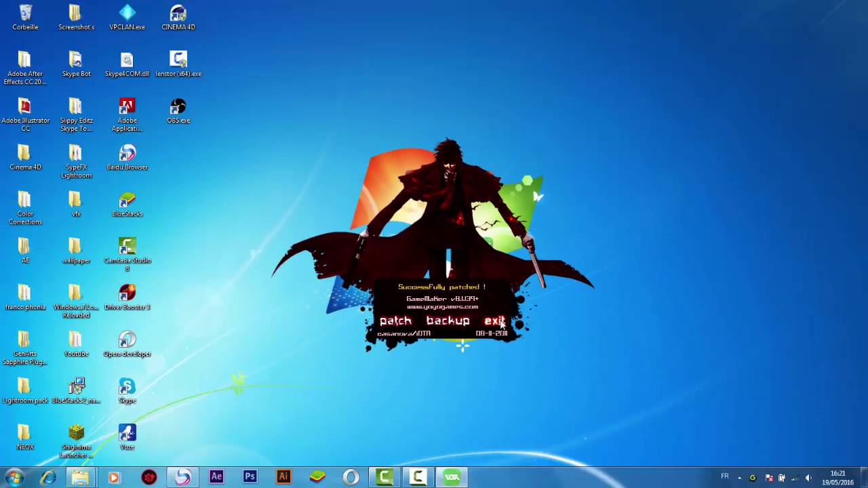Click the patch button in the patcher
Viewport: 868px width, 488px height.
click(395, 321)
